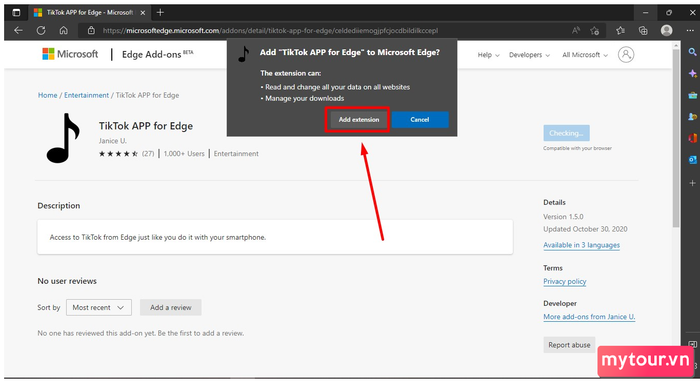Click the star rating of the add-on
This screenshot has height=385, width=700.
118,154
